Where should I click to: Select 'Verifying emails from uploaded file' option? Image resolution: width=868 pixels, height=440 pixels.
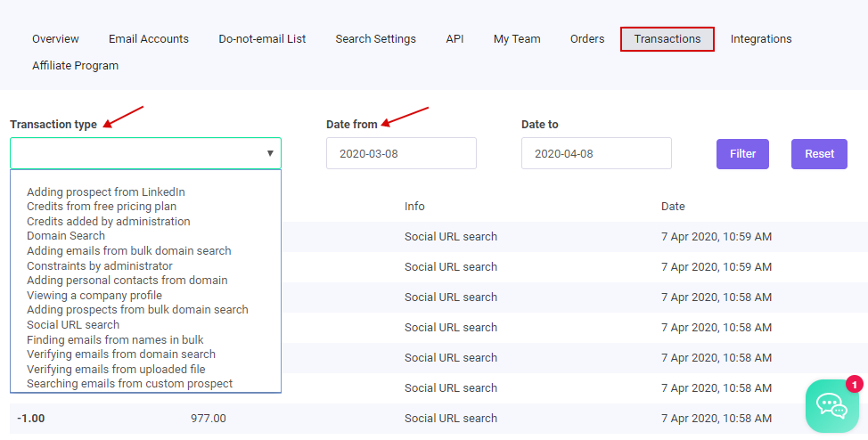click(116, 369)
